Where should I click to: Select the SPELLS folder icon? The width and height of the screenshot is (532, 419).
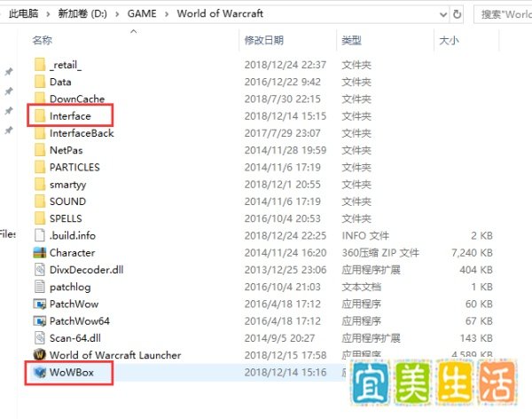point(40,218)
